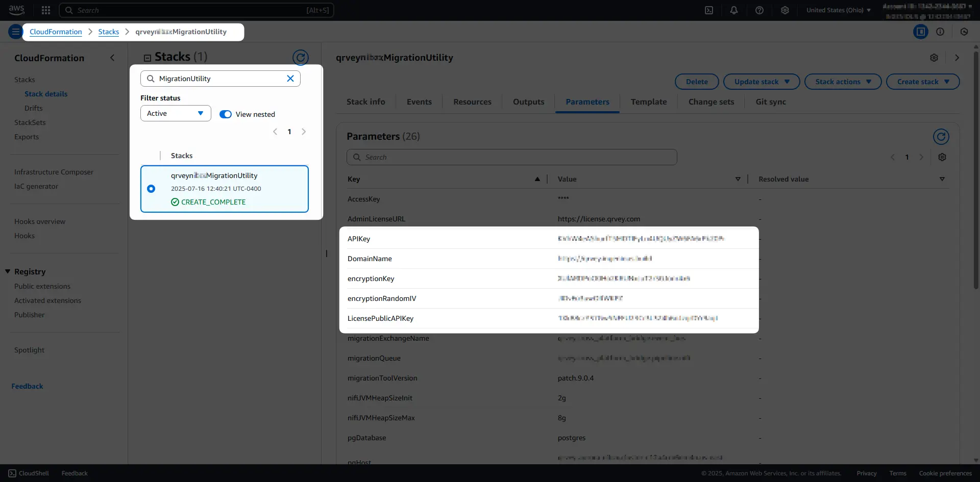Click the Delete stack button

(x=697, y=82)
